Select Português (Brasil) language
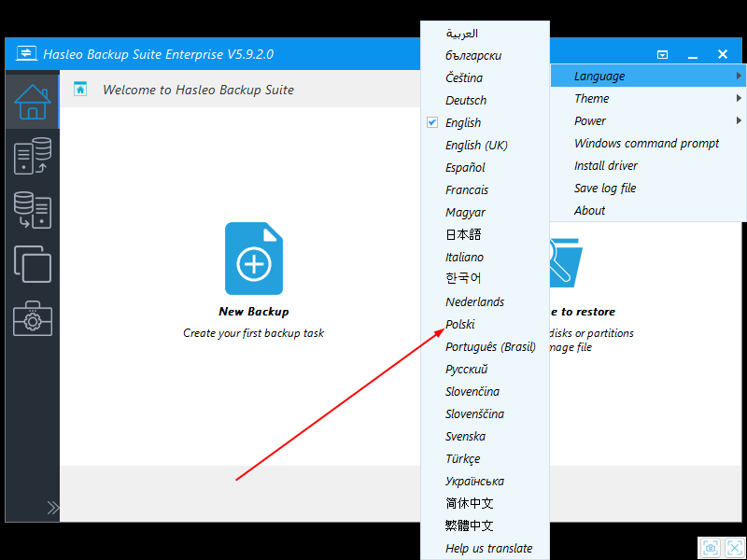The image size is (747, 560). coord(485,346)
